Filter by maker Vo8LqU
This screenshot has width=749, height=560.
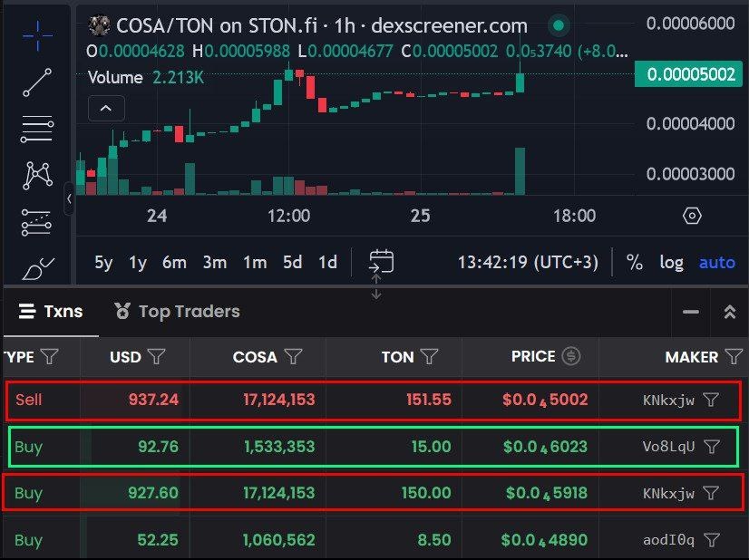pos(712,447)
